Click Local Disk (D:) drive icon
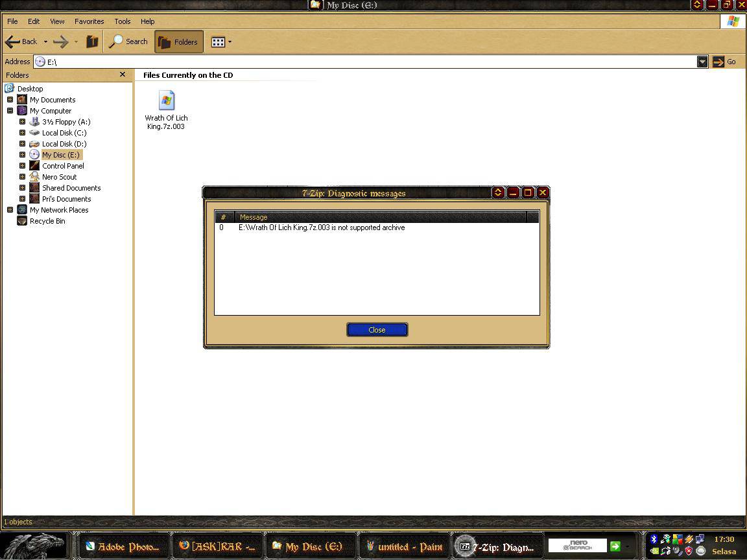Screen dimensions: 747x560 [x=34, y=143]
